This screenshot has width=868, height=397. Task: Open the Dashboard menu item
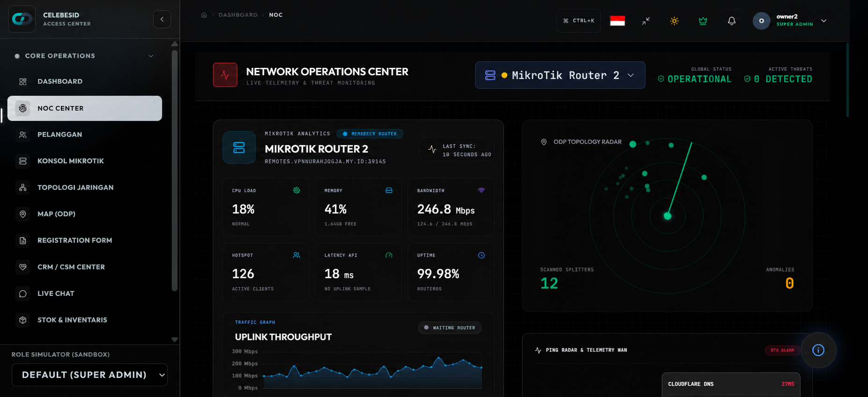(85, 81)
